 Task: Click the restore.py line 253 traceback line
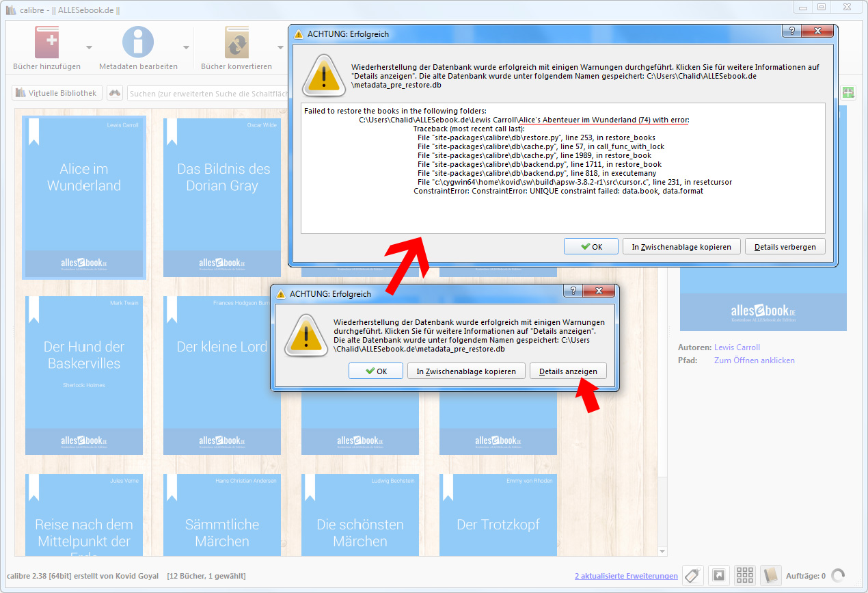(536, 137)
